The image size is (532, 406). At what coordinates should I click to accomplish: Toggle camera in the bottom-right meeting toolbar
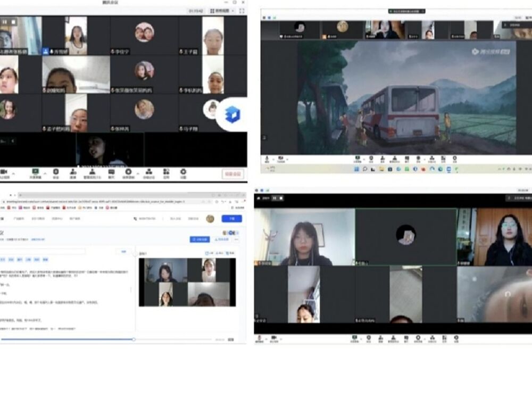pos(275,338)
